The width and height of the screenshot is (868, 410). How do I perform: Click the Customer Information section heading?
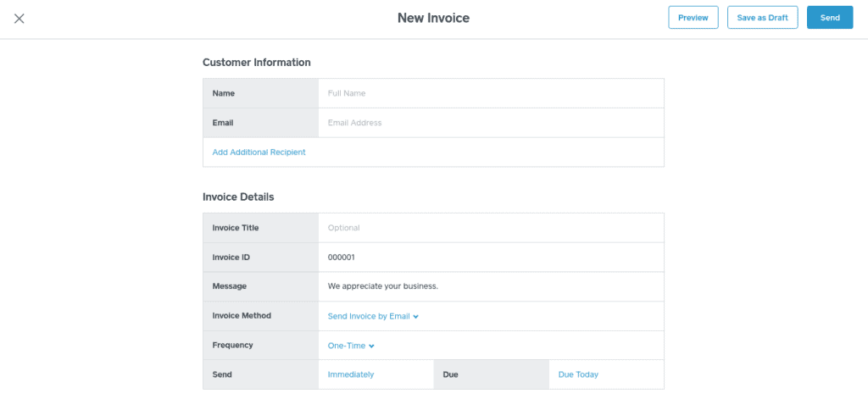256,63
